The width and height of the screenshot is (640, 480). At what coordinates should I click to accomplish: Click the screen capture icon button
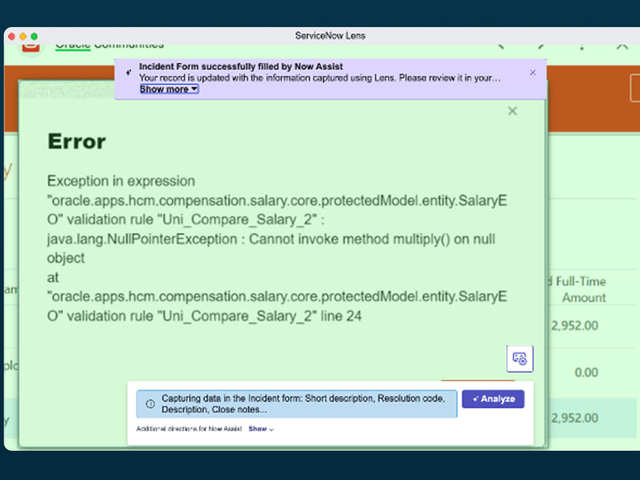(x=520, y=359)
